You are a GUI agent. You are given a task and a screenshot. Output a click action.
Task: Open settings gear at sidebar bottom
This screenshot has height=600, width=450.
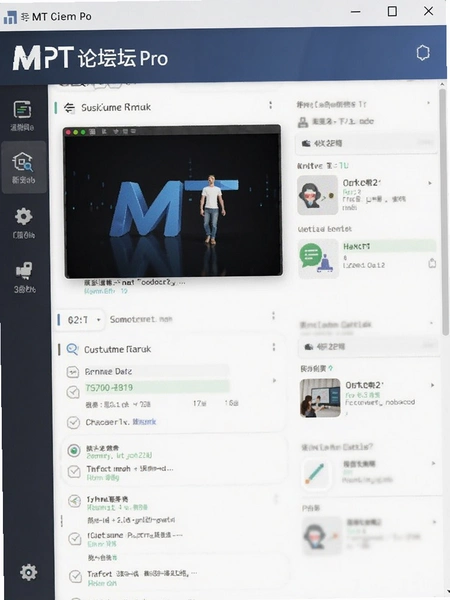28,572
